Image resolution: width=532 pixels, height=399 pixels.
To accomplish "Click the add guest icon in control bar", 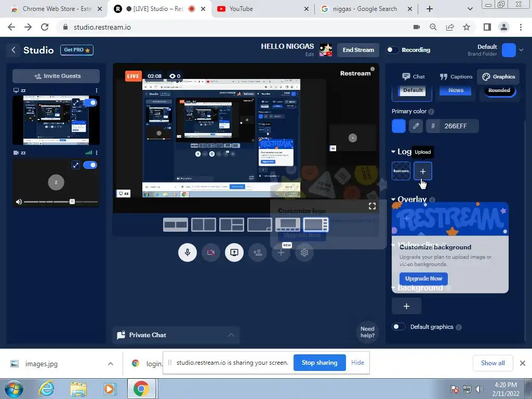I will pos(258,252).
